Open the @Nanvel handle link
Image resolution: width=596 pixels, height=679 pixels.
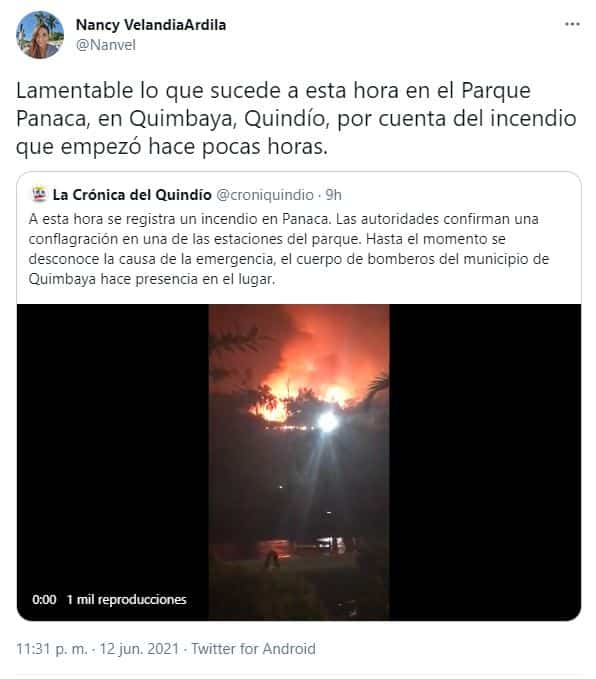click(106, 45)
